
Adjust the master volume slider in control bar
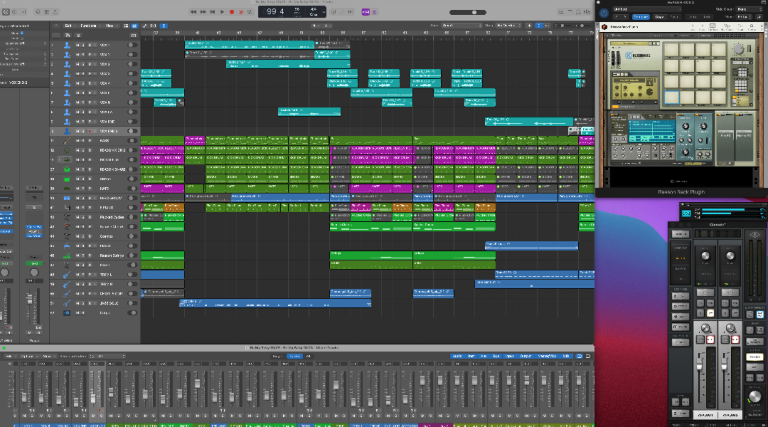[468, 12]
